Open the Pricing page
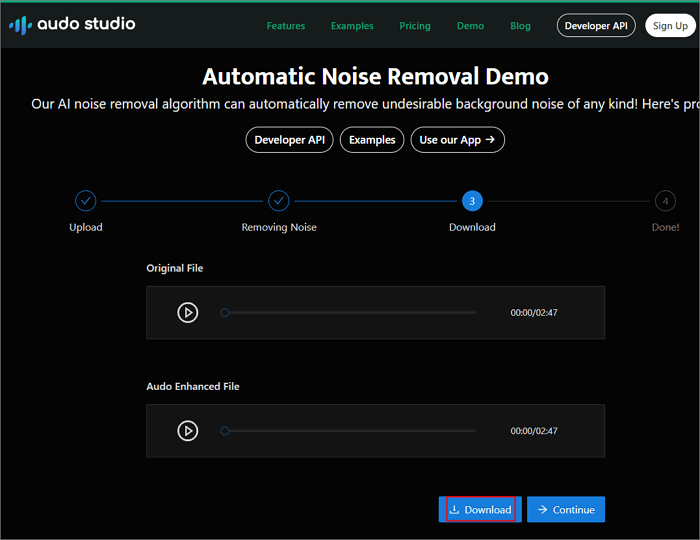The height and width of the screenshot is (540, 700). click(415, 26)
